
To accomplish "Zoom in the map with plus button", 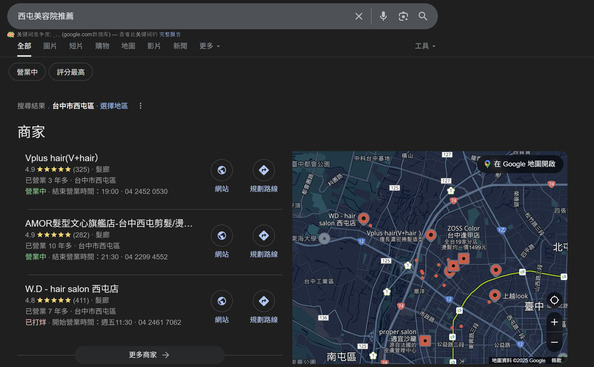I will [x=554, y=322].
